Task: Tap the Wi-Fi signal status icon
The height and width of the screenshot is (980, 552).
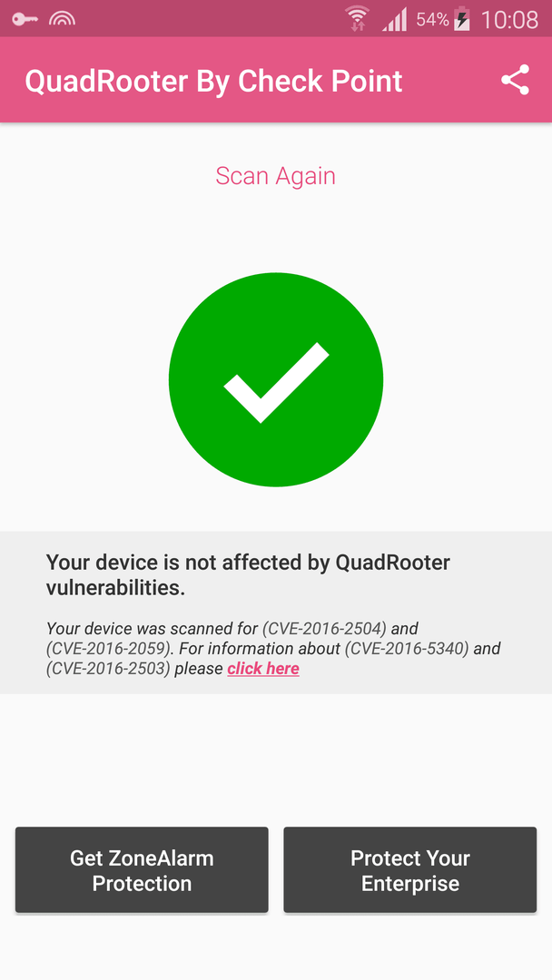Action: pyautogui.click(x=357, y=18)
